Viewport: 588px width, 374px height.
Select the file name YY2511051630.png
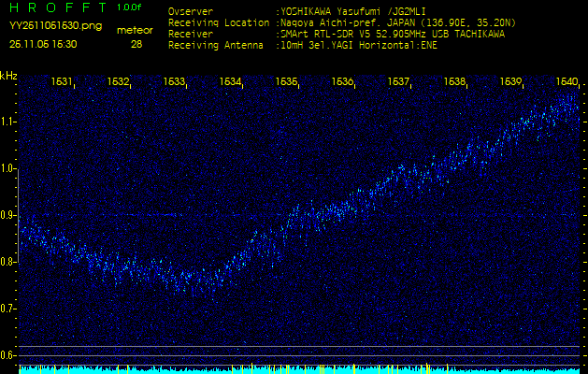click(x=55, y=25)
